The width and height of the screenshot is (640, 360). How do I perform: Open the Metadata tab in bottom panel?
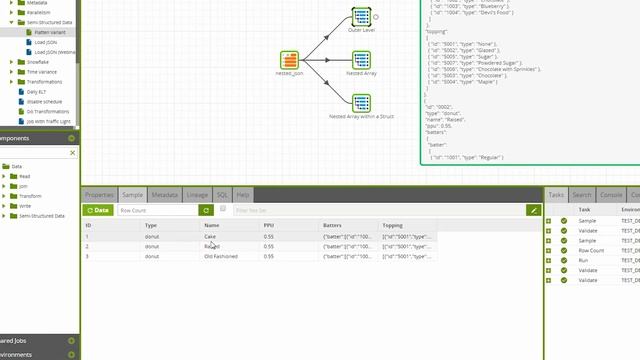pos(164,195)
